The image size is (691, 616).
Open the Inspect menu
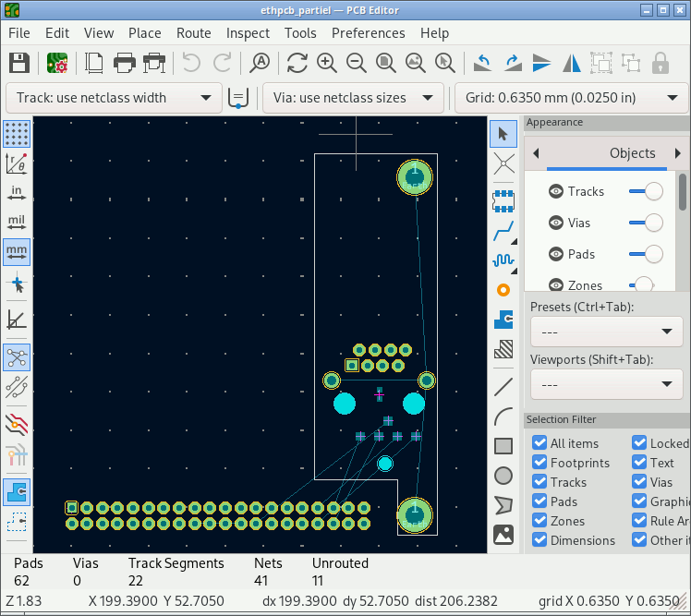point(248,33)
